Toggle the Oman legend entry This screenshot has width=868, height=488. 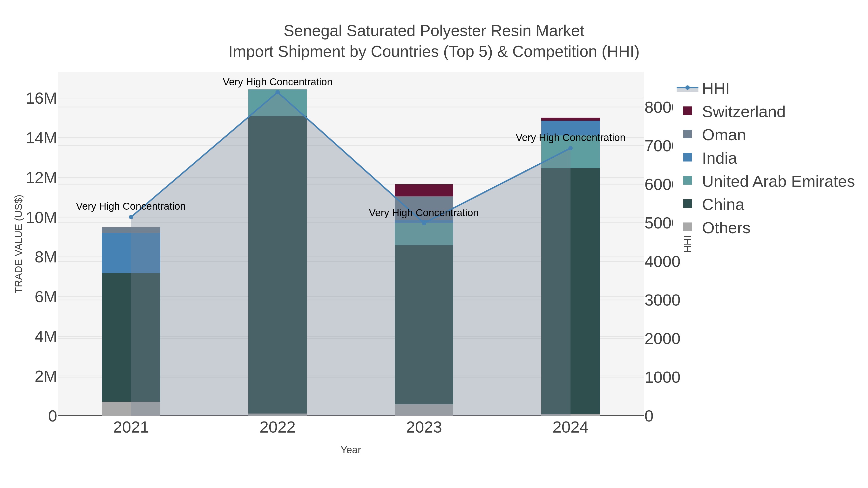(x=714, y=135)
